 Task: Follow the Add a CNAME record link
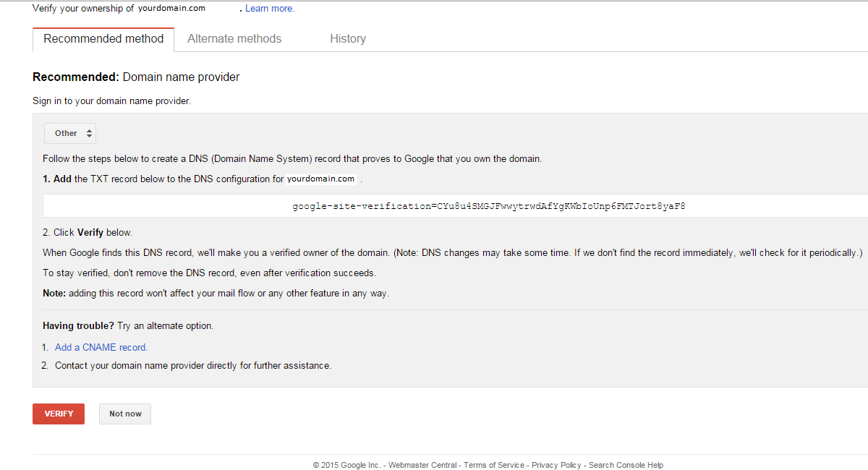pos(101,347)
